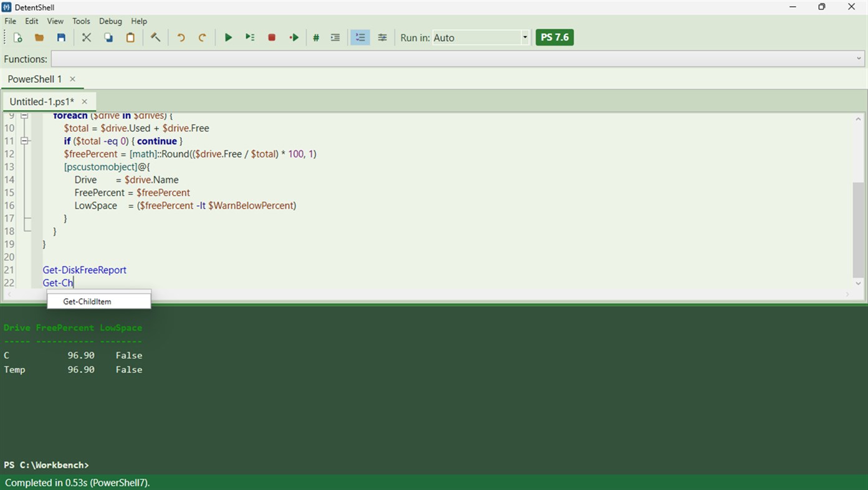Collapse the fold marker at line 11

tap(24, 141)
